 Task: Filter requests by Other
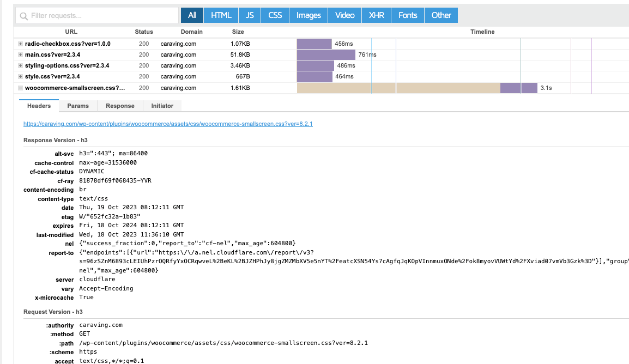pos(441,15)
